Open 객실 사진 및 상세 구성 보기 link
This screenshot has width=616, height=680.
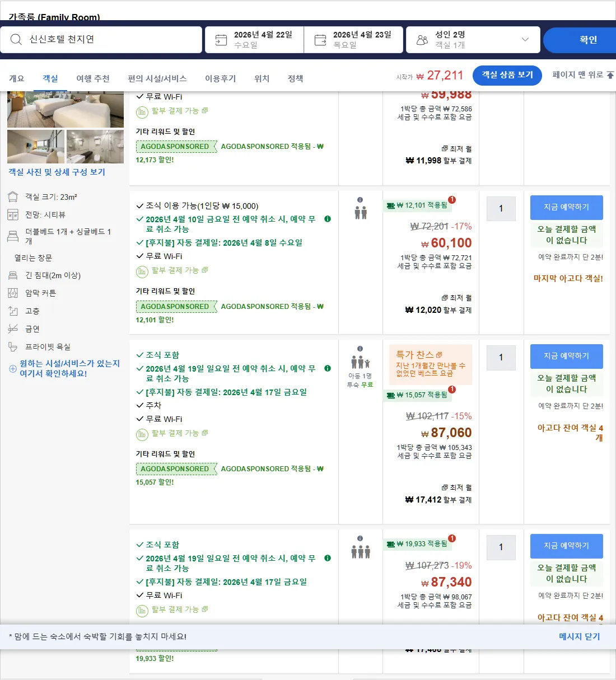click(x=57, y=172)
